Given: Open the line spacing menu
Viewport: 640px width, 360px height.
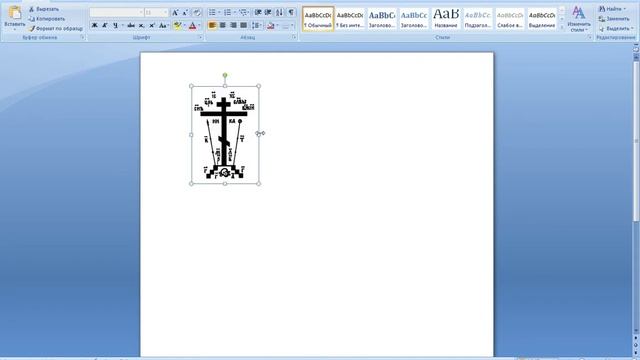Looking at the screenshot, I should click(x=257, y=25).
